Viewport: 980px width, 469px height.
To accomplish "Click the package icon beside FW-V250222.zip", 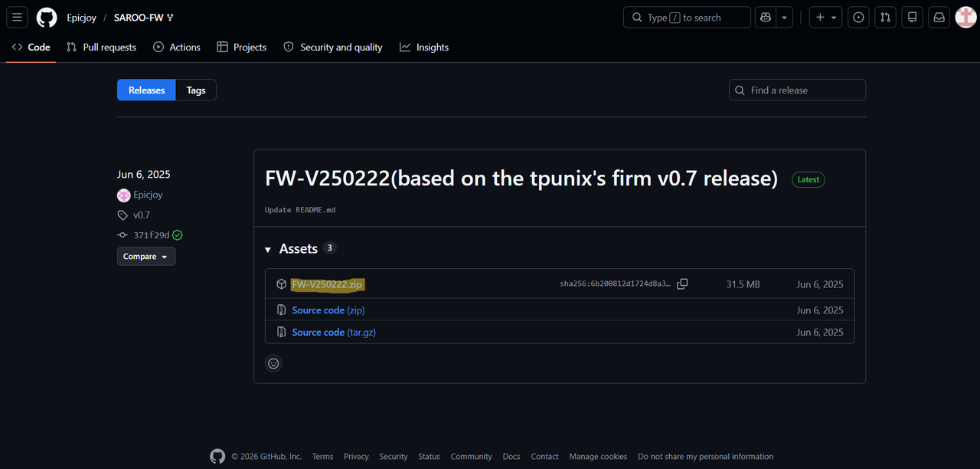I will [281, 284].
